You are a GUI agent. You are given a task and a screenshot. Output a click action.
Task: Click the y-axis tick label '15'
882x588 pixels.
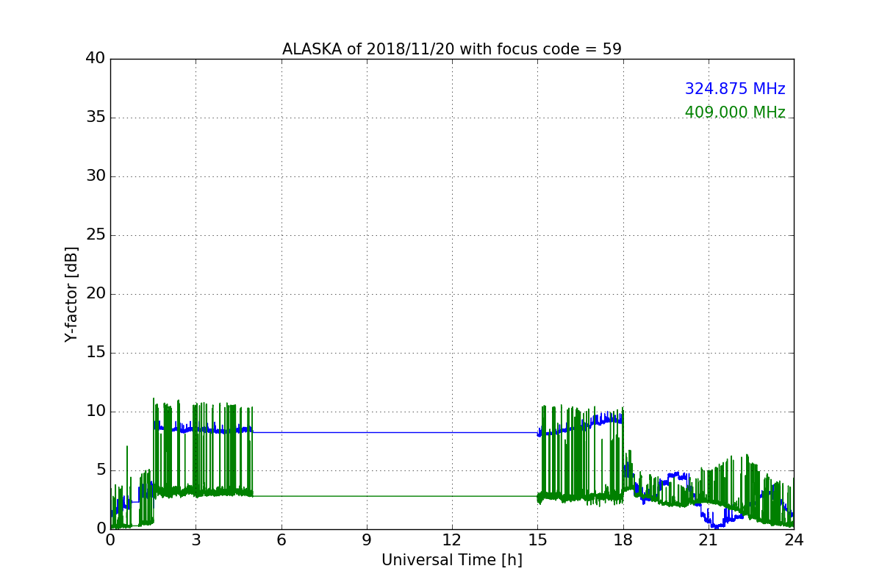click(96, 353)
